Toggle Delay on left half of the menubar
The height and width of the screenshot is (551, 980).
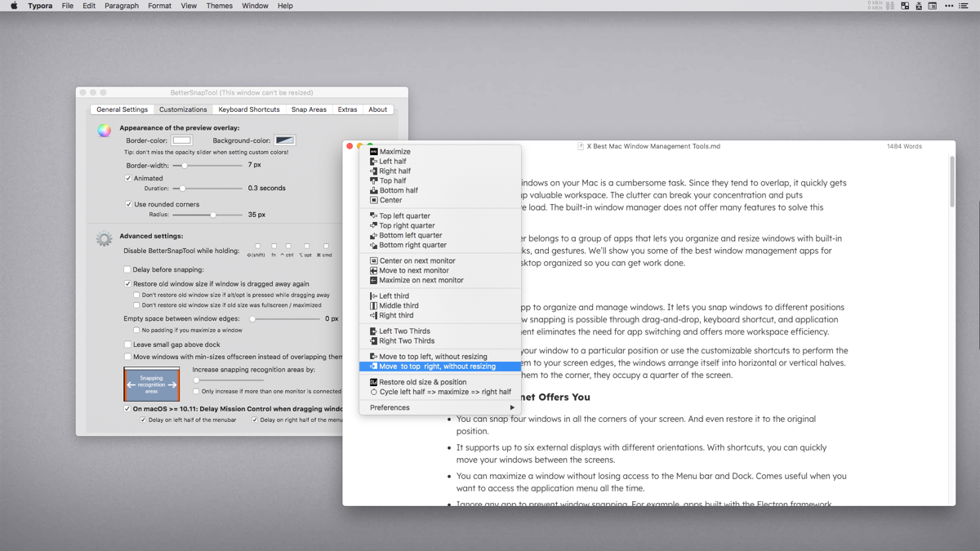[x=143, y=420]
